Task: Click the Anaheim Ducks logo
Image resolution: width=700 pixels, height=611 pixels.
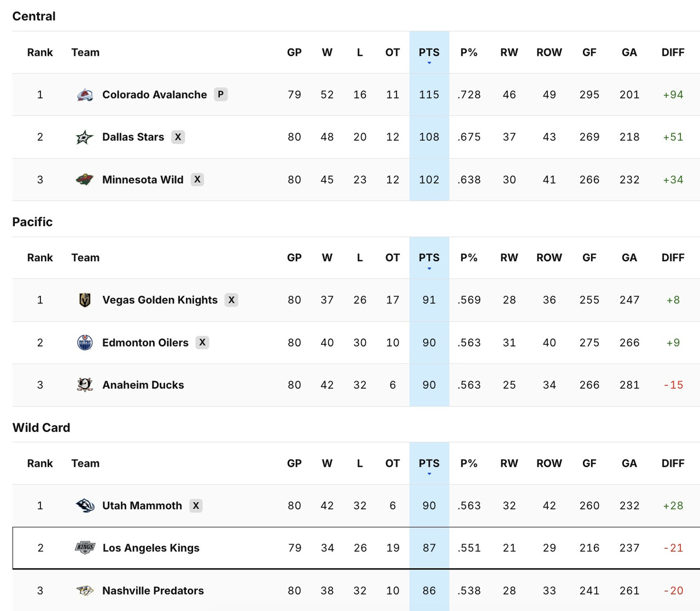Action: point(85,385)
